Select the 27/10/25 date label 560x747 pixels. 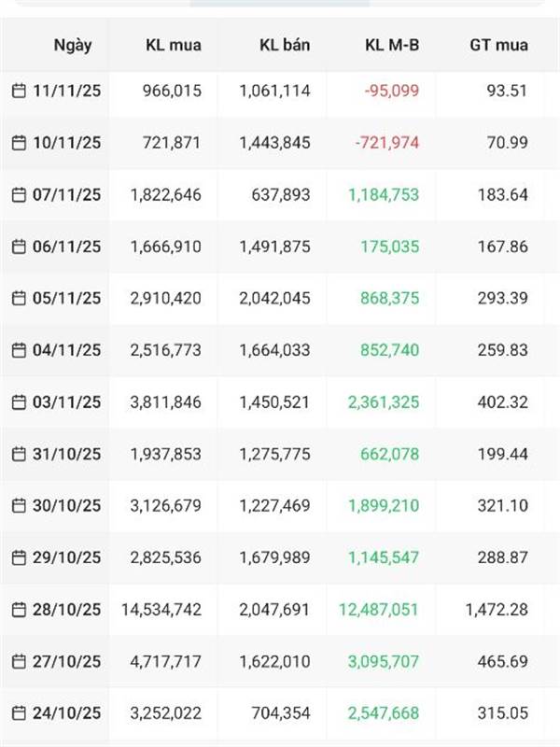coord(66,661)
